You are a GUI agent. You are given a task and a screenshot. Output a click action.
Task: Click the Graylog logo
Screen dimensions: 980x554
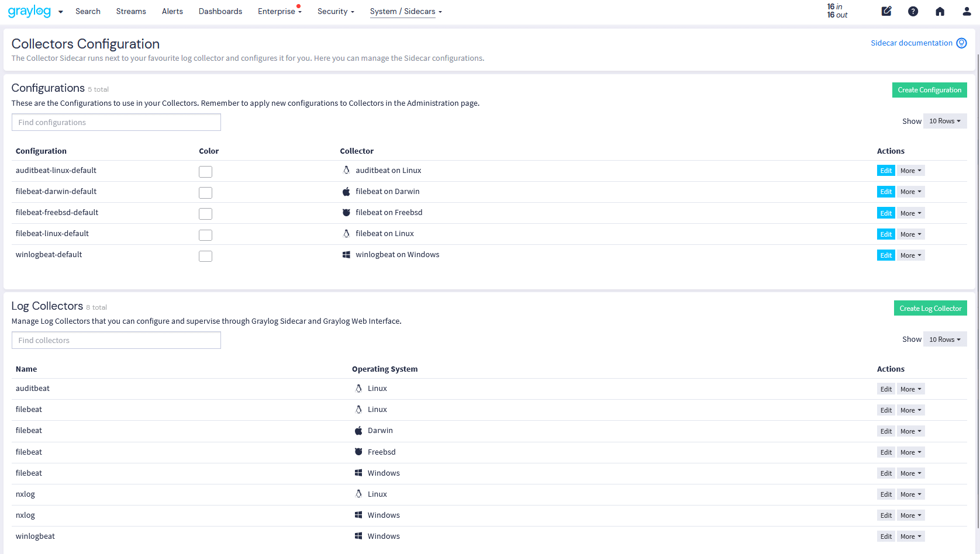tap(30, 11)
